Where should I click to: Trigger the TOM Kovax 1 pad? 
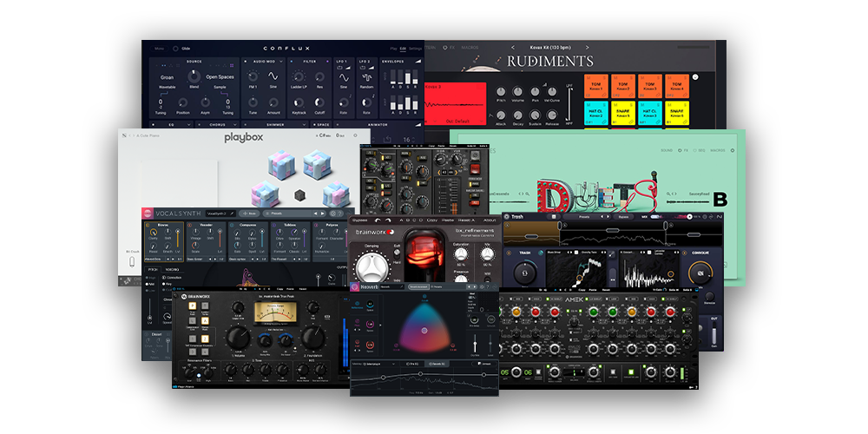[x=596, y=86]
